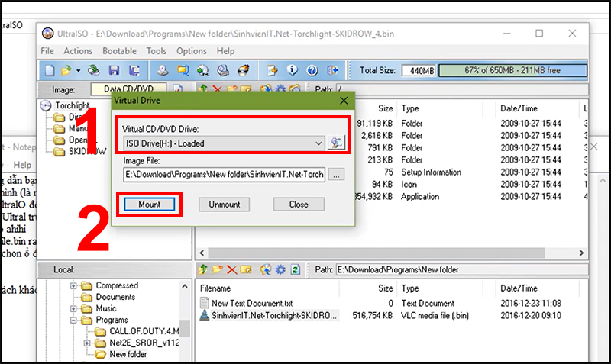Click the Add files icon in Local toolbar
The image size is (611, 364).
266,269
